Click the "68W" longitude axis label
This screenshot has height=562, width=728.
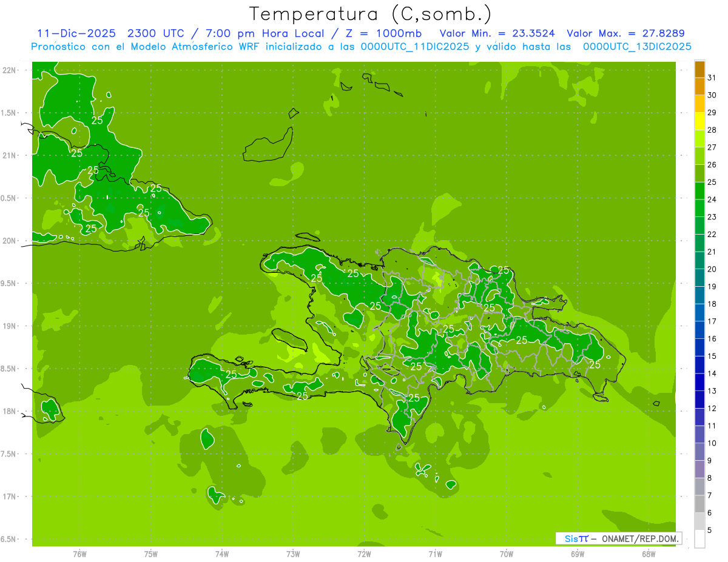tap(649, 554)
